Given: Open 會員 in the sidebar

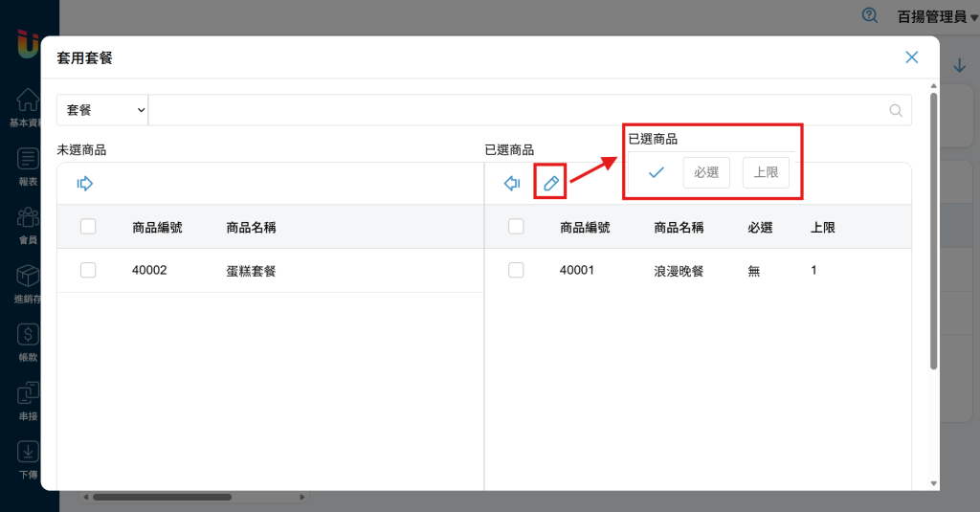Looking at the screenshot, I should tap(29, 225).
